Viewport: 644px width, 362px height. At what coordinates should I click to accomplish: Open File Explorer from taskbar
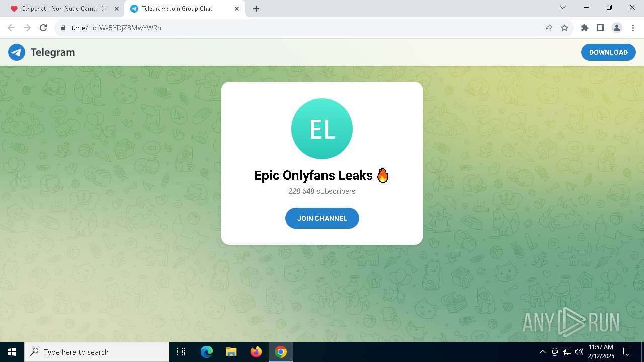231,352
